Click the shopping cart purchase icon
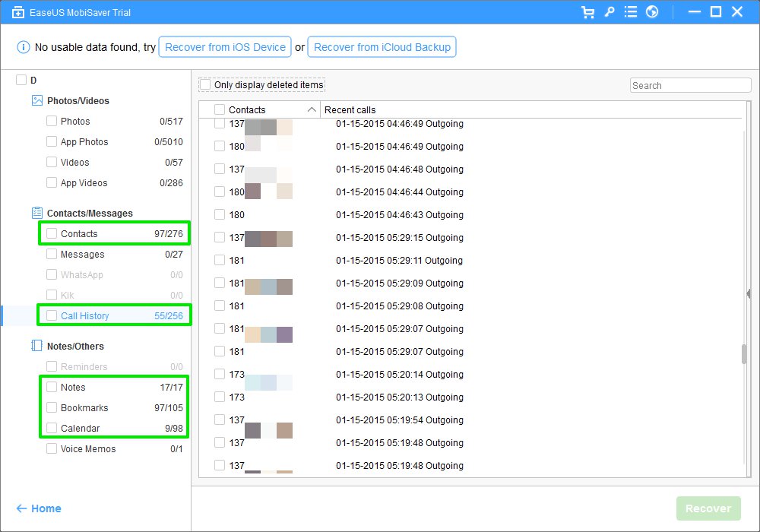 coord(587,12)
